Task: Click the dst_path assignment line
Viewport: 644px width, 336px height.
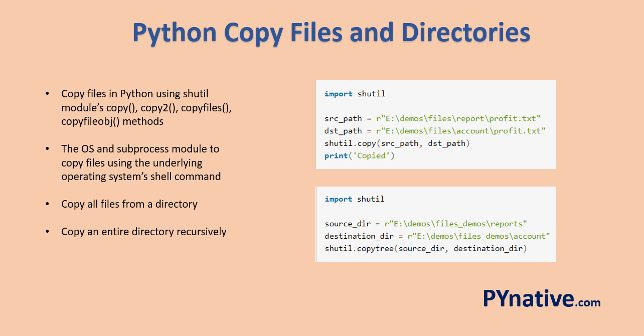Action: point(434,130)
